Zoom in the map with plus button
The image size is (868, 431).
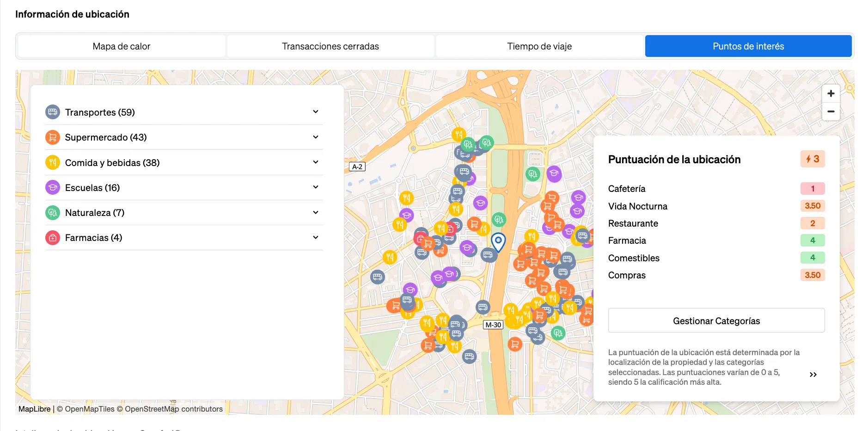click(831, 93)
